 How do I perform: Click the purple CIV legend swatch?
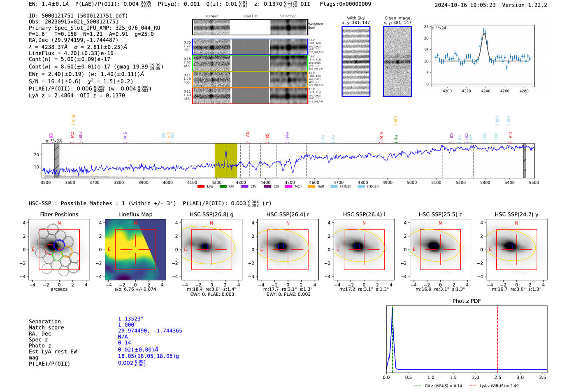tap(245, 186)
